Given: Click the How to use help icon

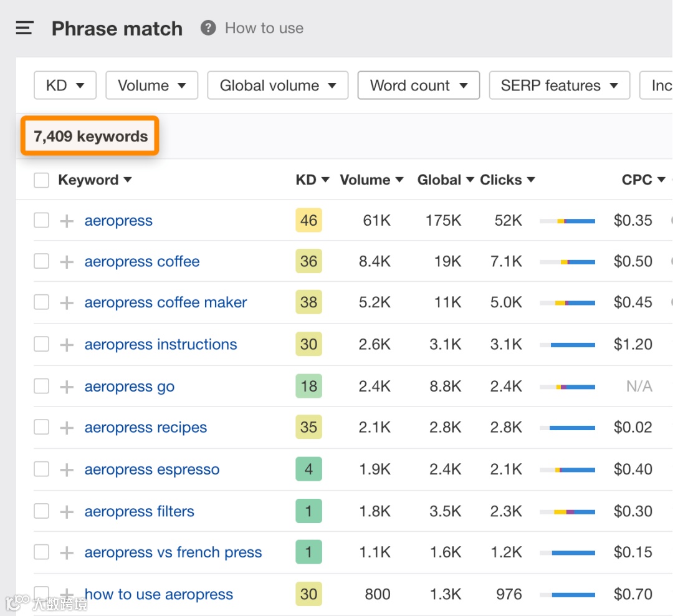Looking at the screenshot, I should point(208,28).
